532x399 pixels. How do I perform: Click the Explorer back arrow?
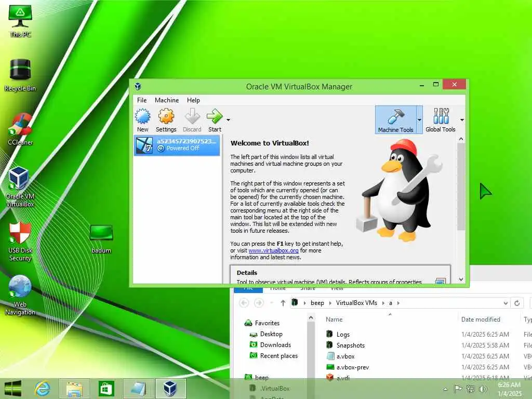coord(244,303)
